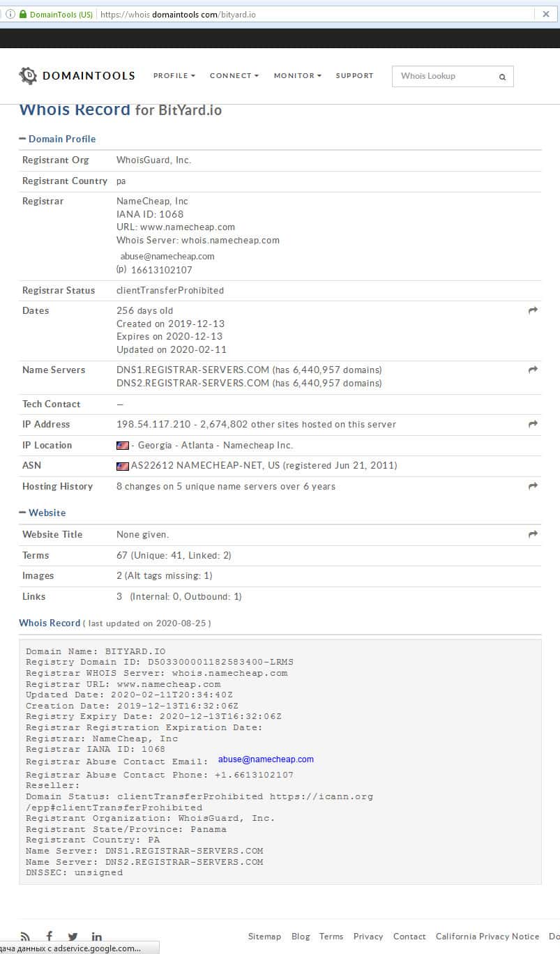Click the Georgia - Atlanta - Namecheap Inc. location
560x954 pixels.
click(215, 445)
